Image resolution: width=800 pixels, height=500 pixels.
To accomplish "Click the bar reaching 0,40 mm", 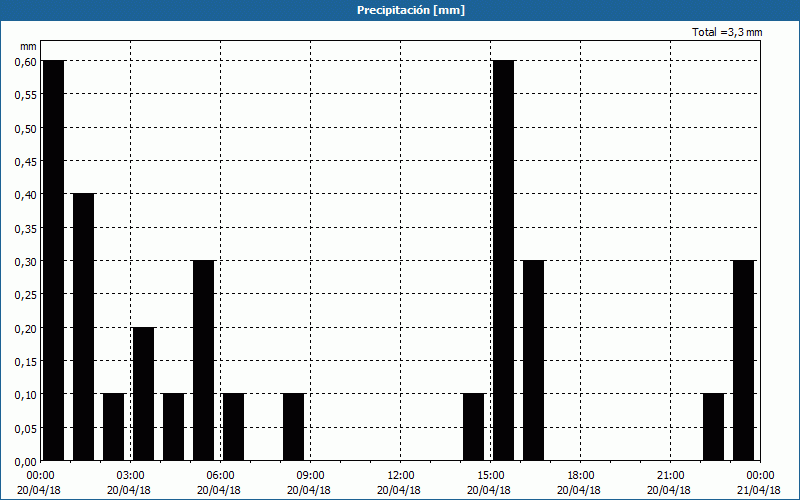I will (84, 327).
